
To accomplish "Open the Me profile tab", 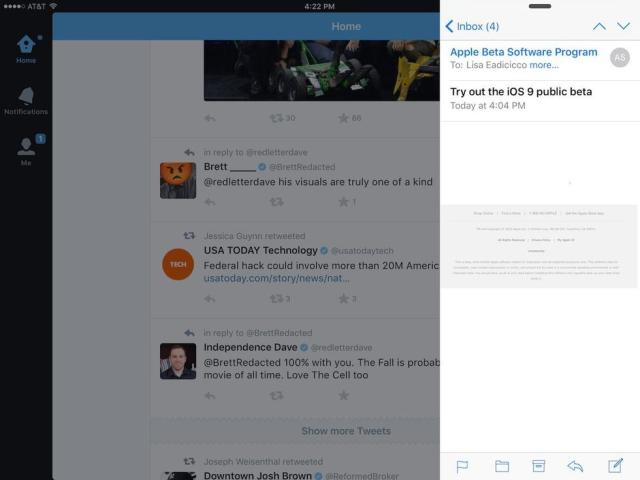I will [x=26, y=150].
